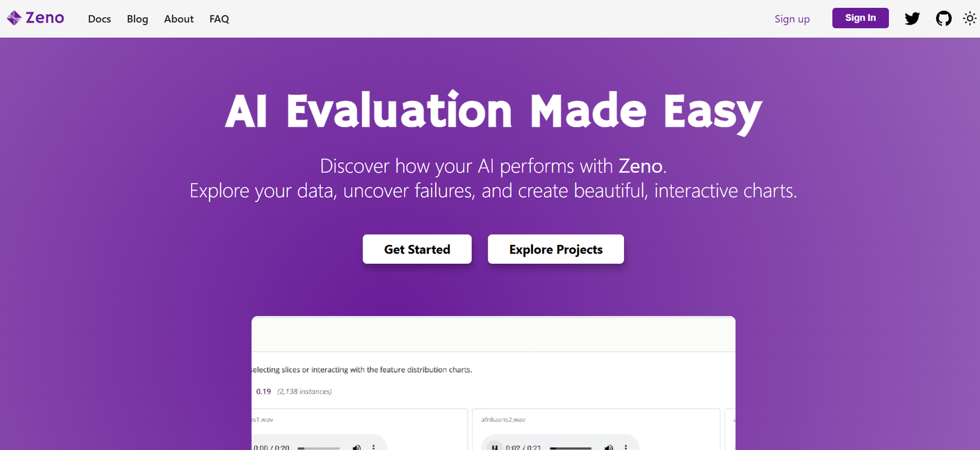
Task: Mute the first audio player's volume
Action: point(356,448)
